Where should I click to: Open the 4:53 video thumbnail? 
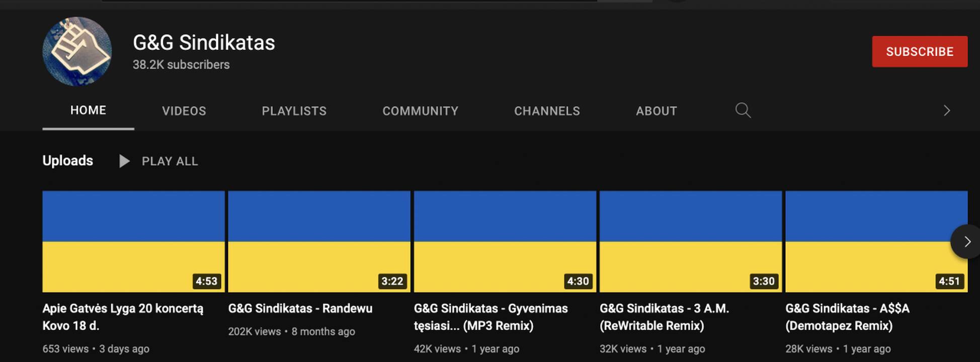133,241
